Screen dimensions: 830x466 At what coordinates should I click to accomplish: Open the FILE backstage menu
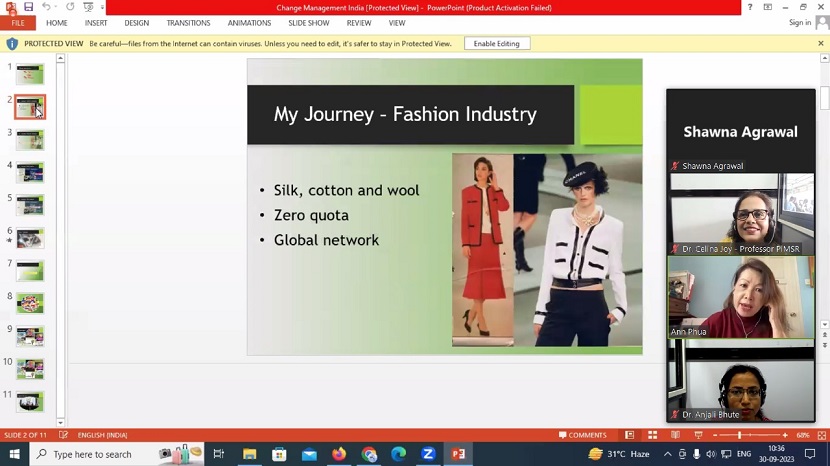18,23
